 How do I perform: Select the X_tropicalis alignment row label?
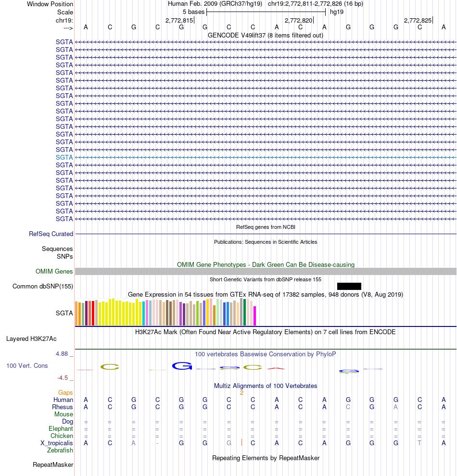point(57,443)
